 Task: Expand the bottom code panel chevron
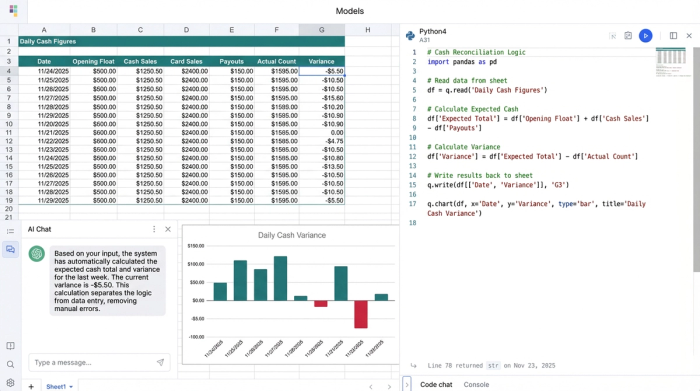point(406,384)
